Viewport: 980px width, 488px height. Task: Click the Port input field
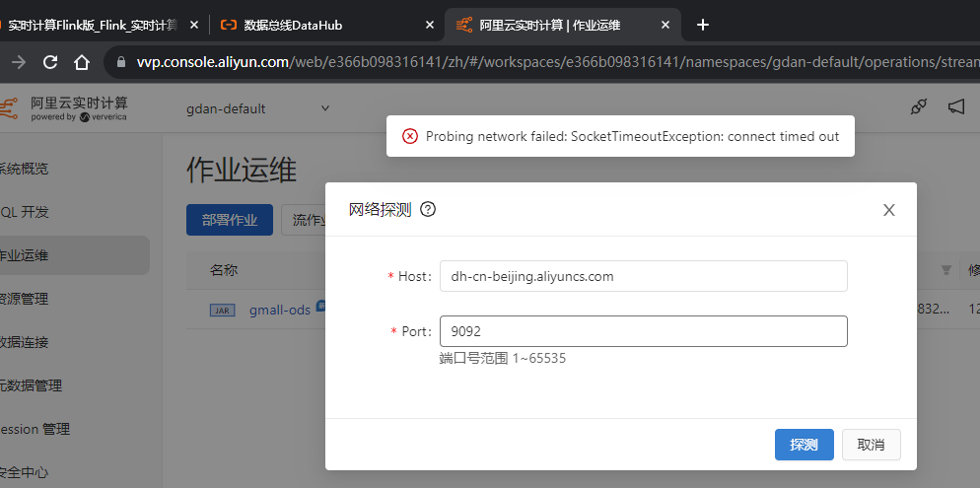[x=644, y=331]
